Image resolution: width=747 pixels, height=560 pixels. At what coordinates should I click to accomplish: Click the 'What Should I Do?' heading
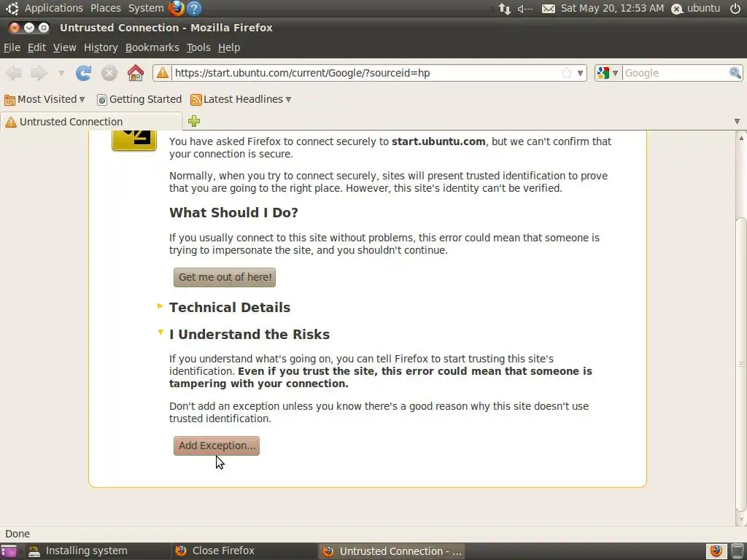pyautogui.click(x=233, y=212)
